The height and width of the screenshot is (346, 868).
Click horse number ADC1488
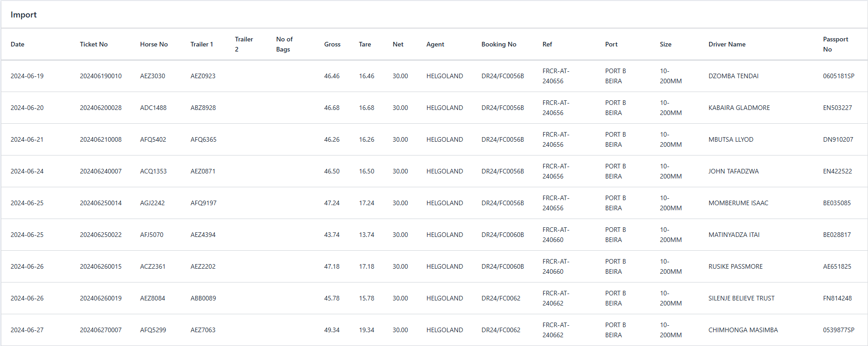pos(153,108)
